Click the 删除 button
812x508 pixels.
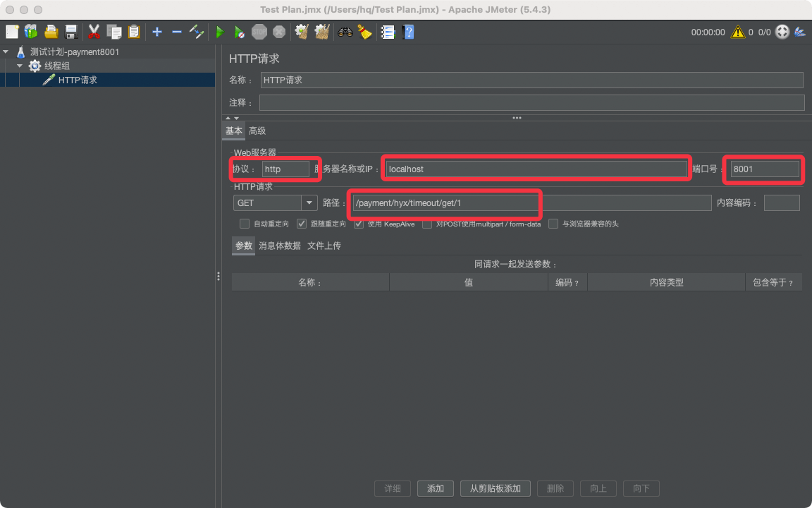coord(555,488)
